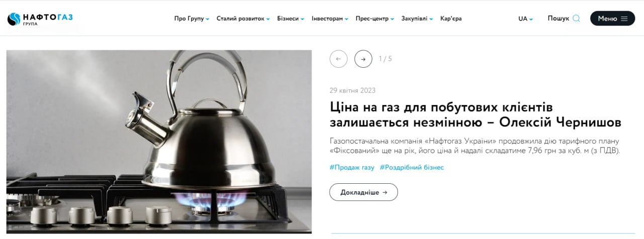The width and height of the screenshot is (644, 239).
Task: Open the Меню hamburger button
Action: point(612,19)
